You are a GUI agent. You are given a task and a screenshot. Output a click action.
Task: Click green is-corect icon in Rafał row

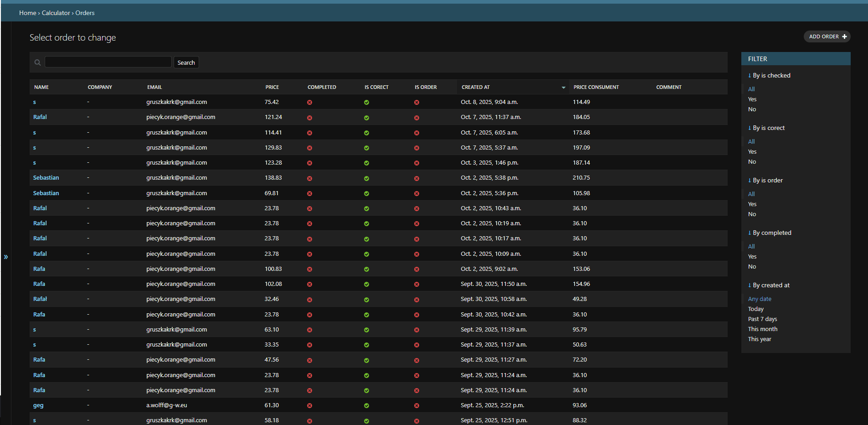pyautogui.click(x=366, y=300)
